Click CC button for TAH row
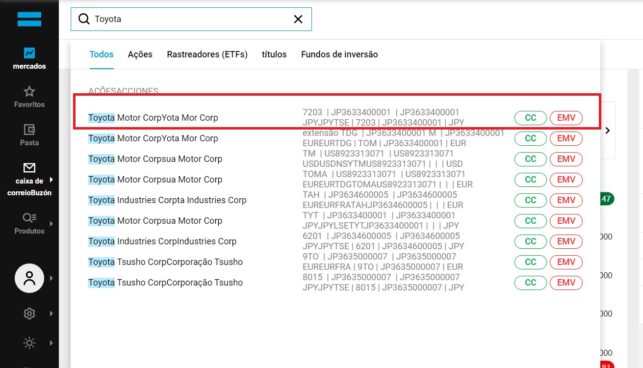The width and height of the screenshot is (643, 368). click(x=530, y=200)
